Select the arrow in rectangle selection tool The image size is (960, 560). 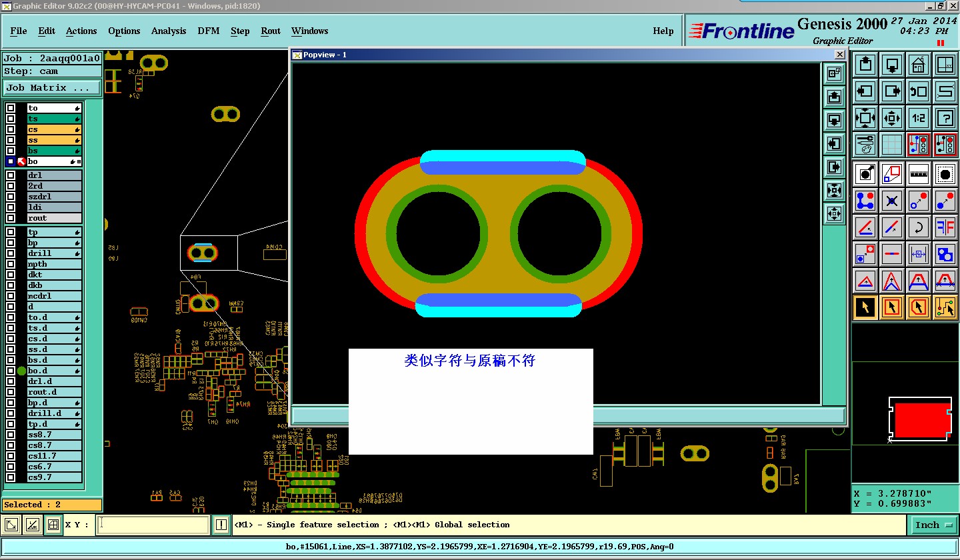click(892, 307)
